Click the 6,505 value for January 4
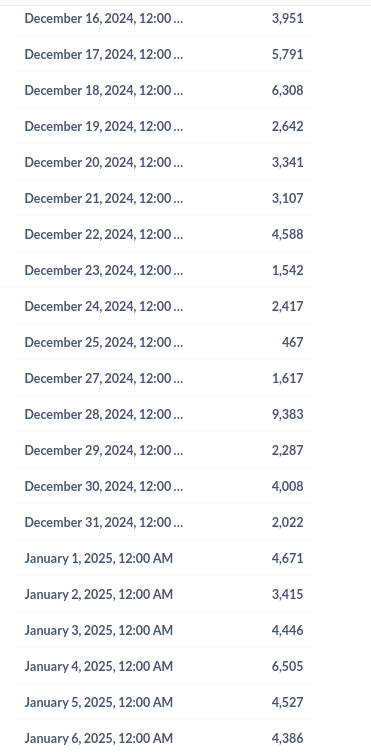 click(x=287, y=666)
